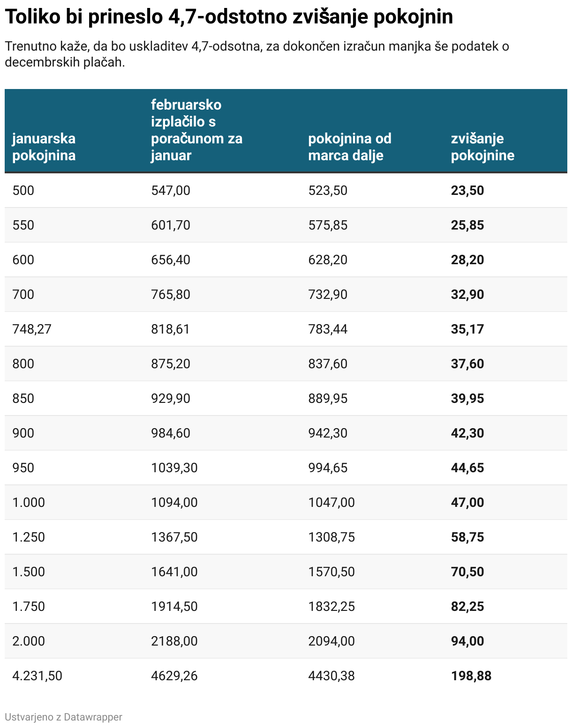Click the 748,27 januarska pokojnina cell
The height and width of the screenshot is (728, 572).
click(32, 329)
